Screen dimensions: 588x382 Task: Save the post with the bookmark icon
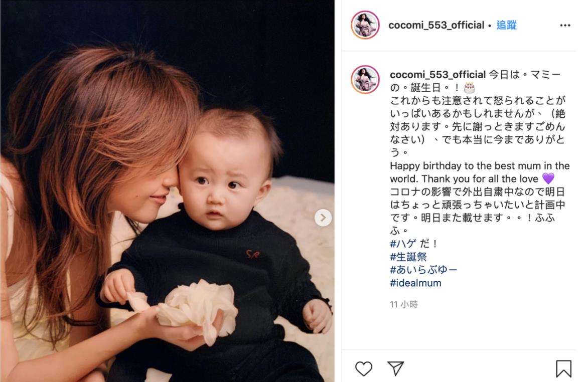click(563, 368)
